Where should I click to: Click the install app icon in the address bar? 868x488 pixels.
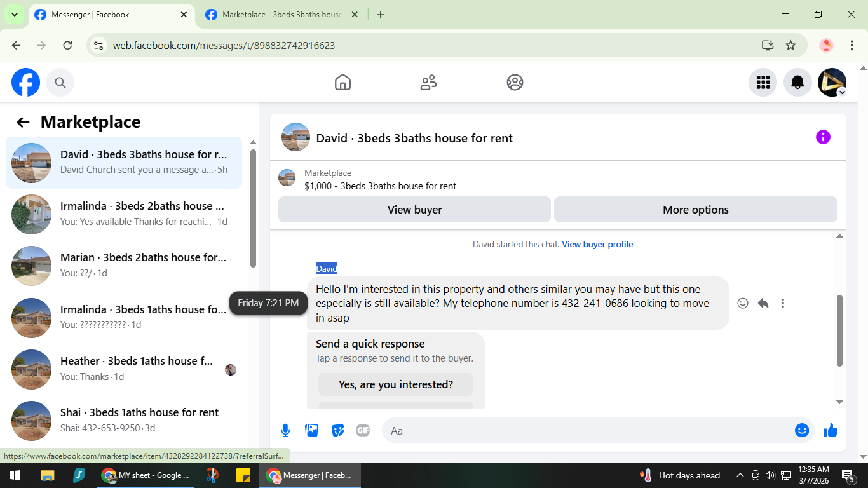(768, 45)
